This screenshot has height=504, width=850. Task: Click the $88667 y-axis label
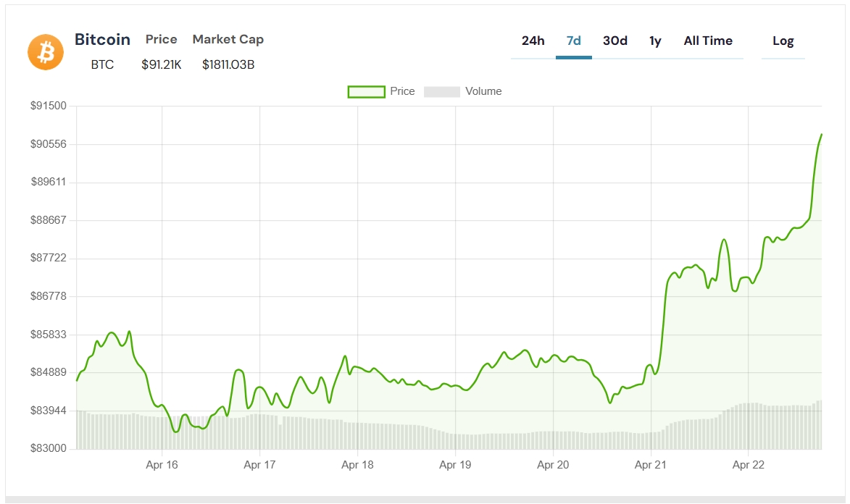[49, 219]
